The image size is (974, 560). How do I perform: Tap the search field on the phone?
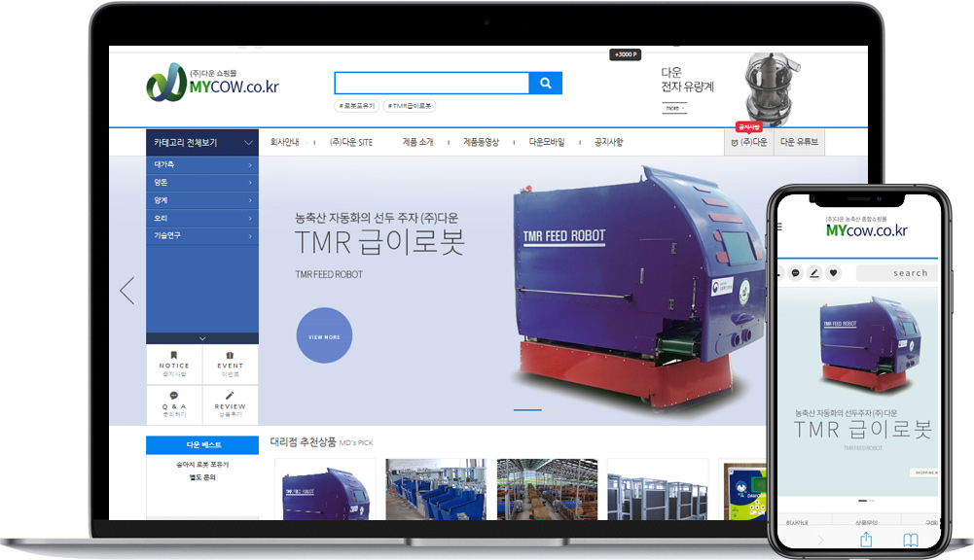point(897,273)
